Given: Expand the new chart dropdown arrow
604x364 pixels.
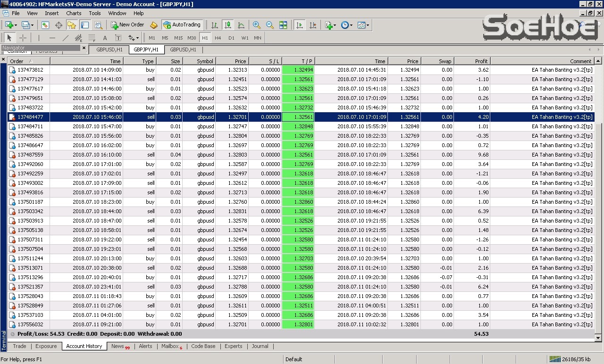Looking at the screenshot, I should click(x=16, y=25).
